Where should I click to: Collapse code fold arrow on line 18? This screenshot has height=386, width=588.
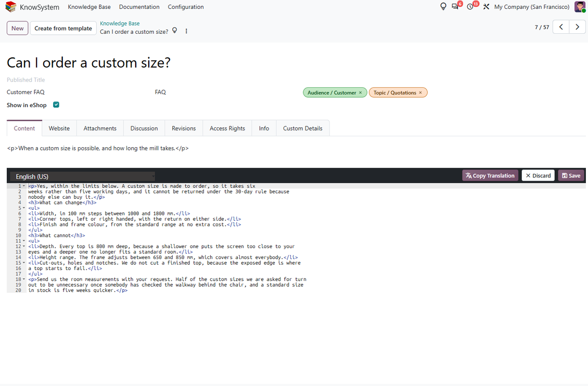click(24, 279)
